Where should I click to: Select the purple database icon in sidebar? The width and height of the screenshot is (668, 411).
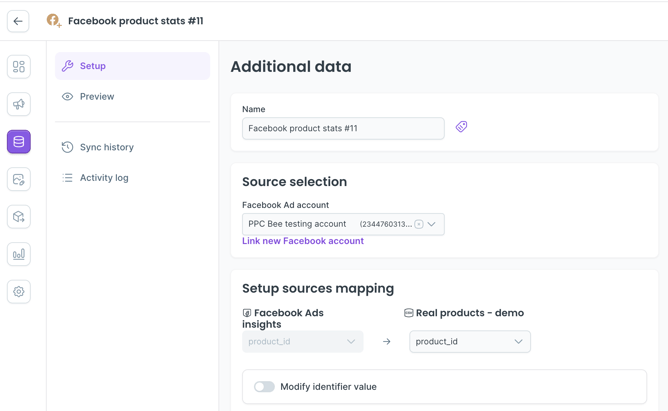[19, 142]
